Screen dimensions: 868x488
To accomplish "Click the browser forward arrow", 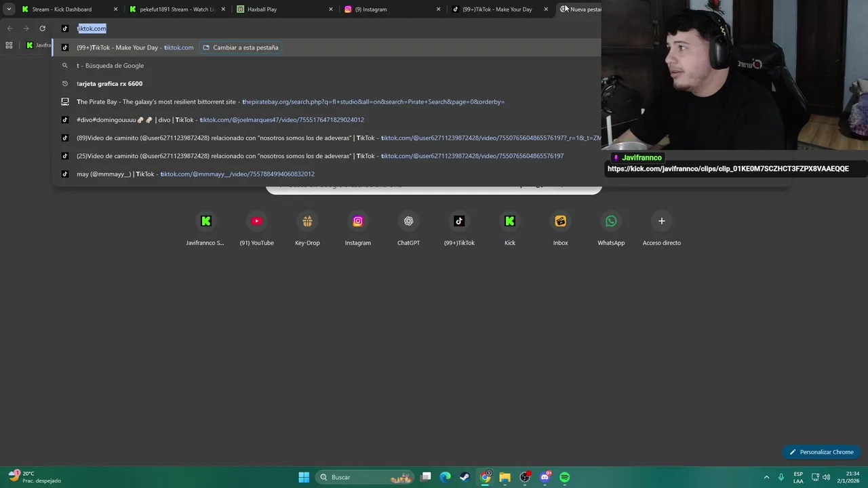I will pyautogui.click(x=26, y=28).
